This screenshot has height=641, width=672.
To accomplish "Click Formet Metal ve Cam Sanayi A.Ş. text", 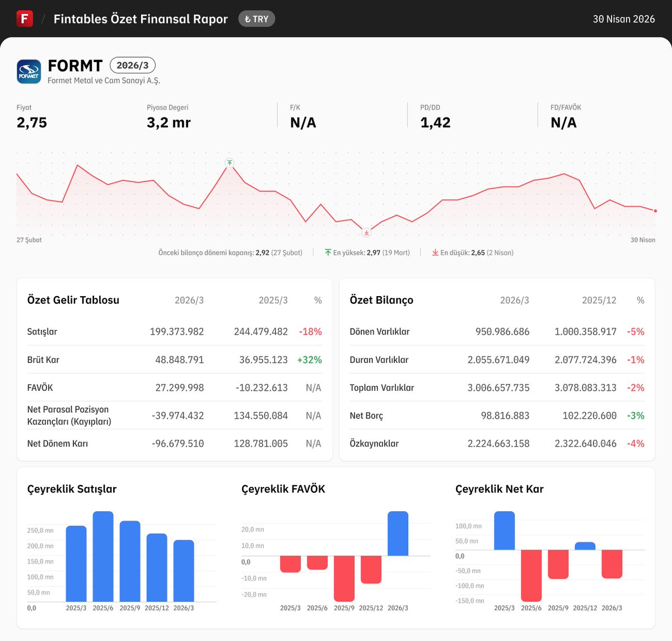I will pos(104,81).
